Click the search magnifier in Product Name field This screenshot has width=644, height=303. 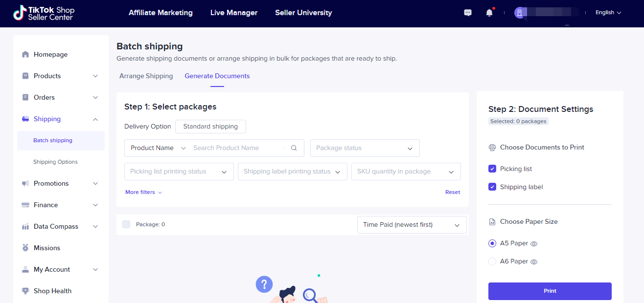pos(294,148)
